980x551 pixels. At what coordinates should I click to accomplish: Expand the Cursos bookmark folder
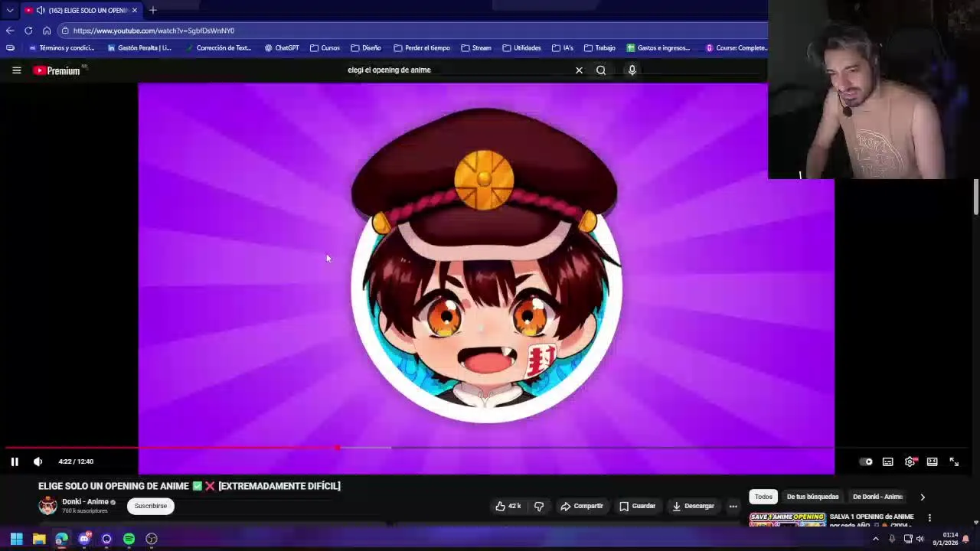[325, 47]
